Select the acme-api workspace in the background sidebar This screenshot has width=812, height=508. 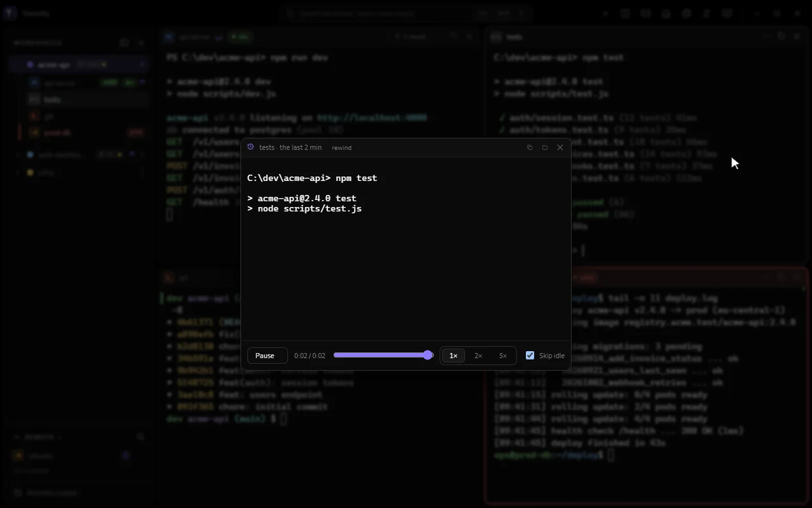coord(79,65)
